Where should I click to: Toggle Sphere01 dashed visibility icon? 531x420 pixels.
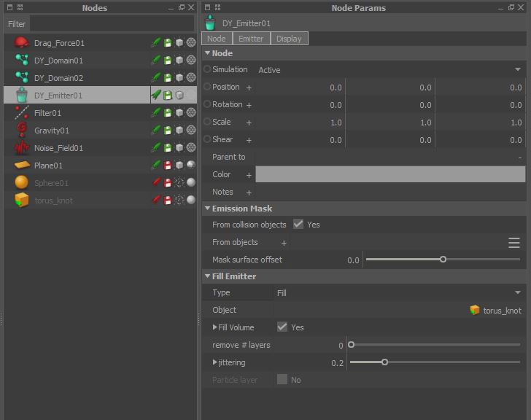pyautogui.click(x=179, y=183)
